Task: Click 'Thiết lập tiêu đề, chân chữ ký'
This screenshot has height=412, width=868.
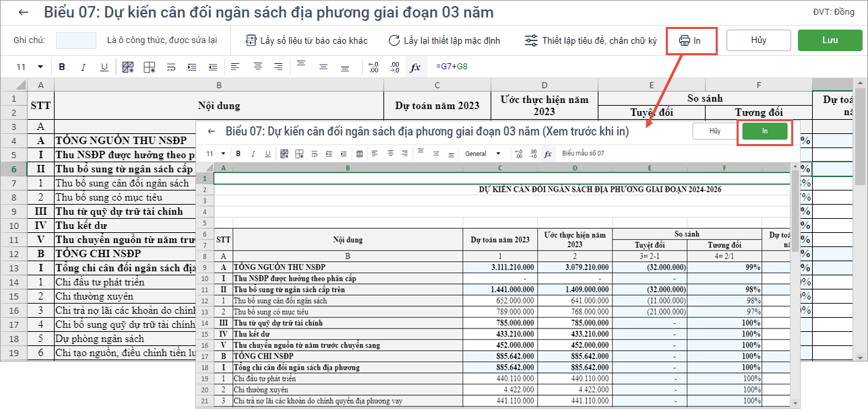Action: (590, 40)
